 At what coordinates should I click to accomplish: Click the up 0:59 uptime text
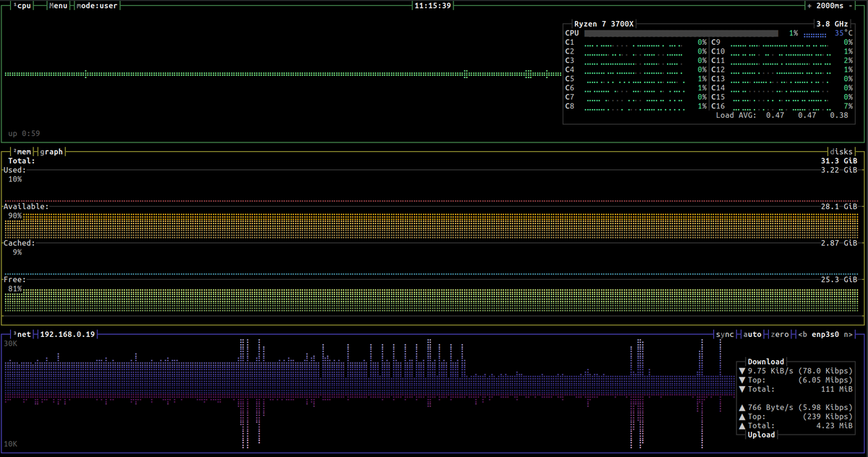tap(24, 134)
